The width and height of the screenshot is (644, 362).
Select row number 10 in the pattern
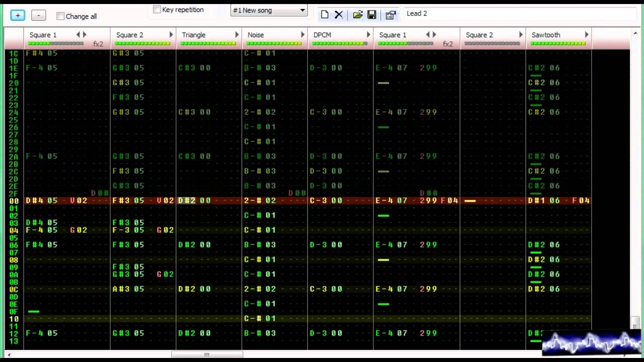(x=14, y=319)
